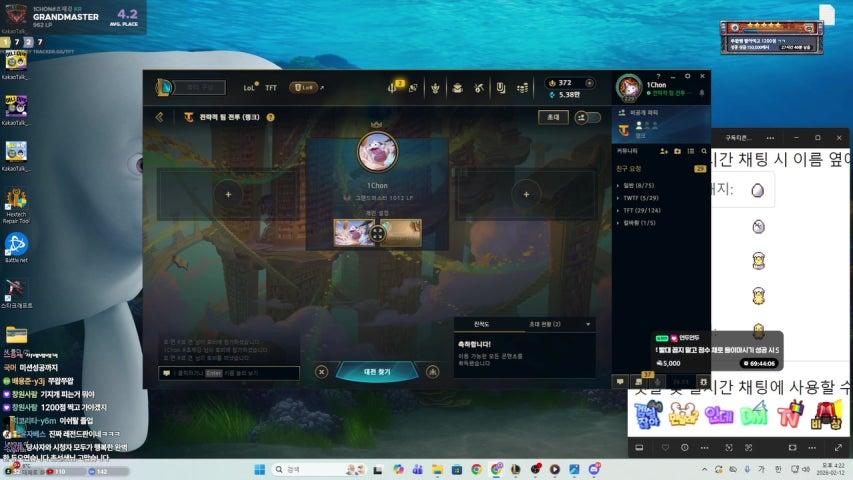
Task: Click the plus in the right empty party slot
Action: click(527, 194)
